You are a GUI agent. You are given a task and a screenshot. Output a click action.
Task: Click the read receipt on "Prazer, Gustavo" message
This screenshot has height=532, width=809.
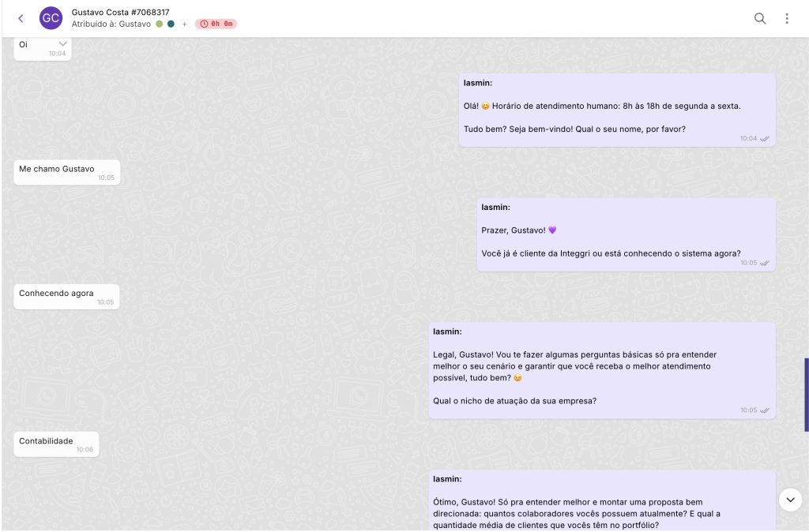point(765,263)
